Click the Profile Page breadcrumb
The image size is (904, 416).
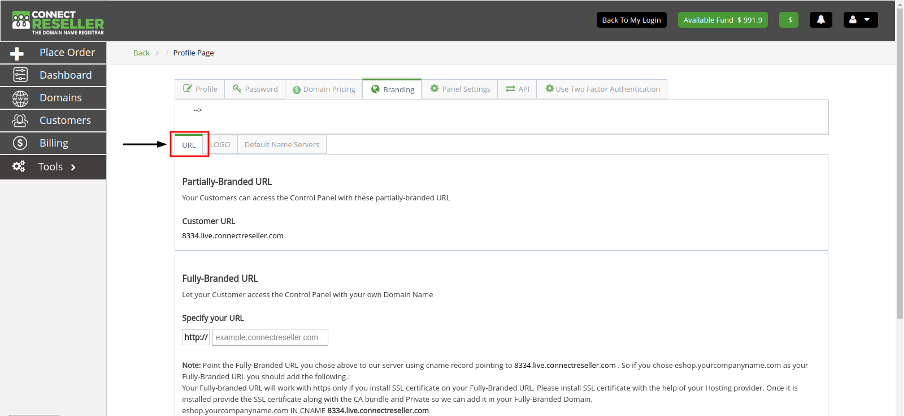click(x=193, y=53)
